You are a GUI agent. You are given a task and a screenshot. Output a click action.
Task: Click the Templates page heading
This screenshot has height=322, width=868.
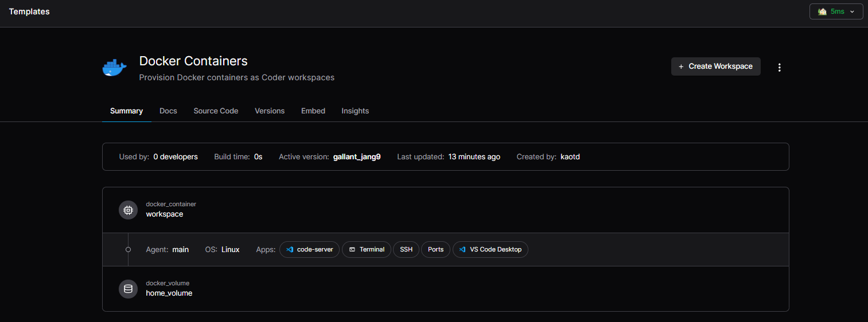point(29,11)
